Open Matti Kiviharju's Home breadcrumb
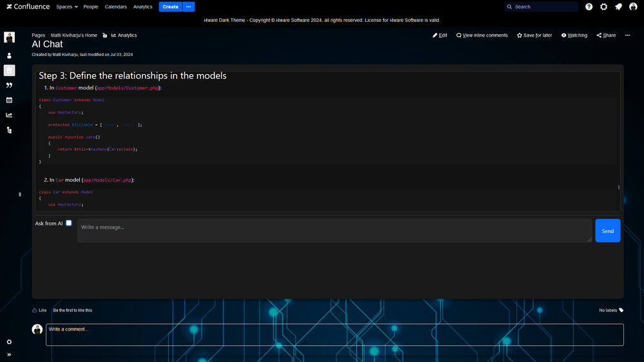Screen dimensions: 644x362 point(74,35)
